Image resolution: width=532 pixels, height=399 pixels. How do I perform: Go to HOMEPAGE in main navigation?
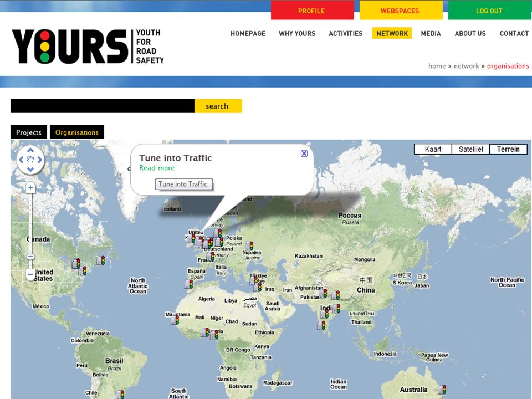point(248,34)
